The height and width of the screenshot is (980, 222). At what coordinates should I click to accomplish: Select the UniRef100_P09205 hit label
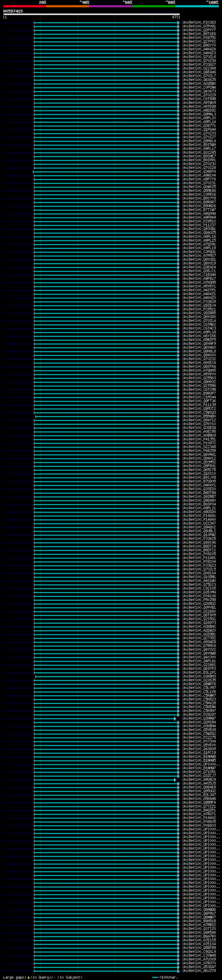[199, 554]
